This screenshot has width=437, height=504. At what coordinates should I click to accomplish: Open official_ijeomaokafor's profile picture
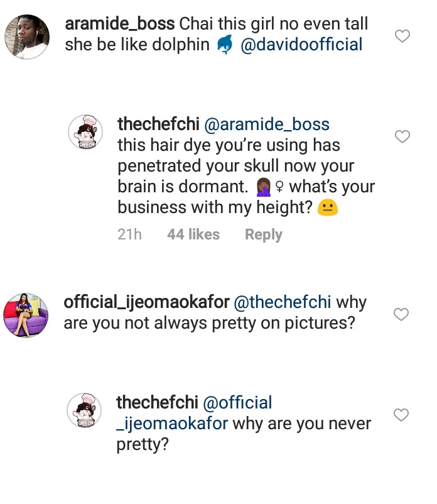tap(26, 314)
